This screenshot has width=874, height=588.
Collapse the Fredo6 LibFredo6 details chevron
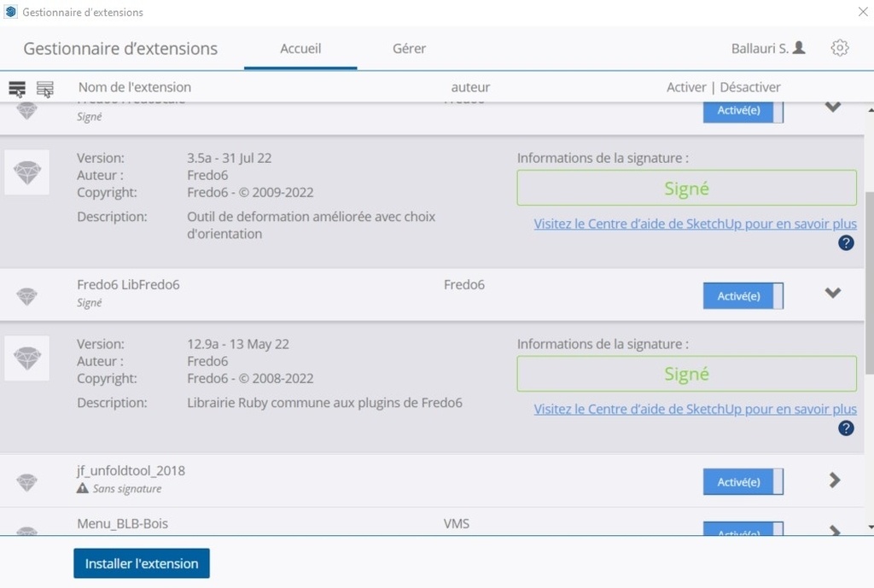point(833,293)
